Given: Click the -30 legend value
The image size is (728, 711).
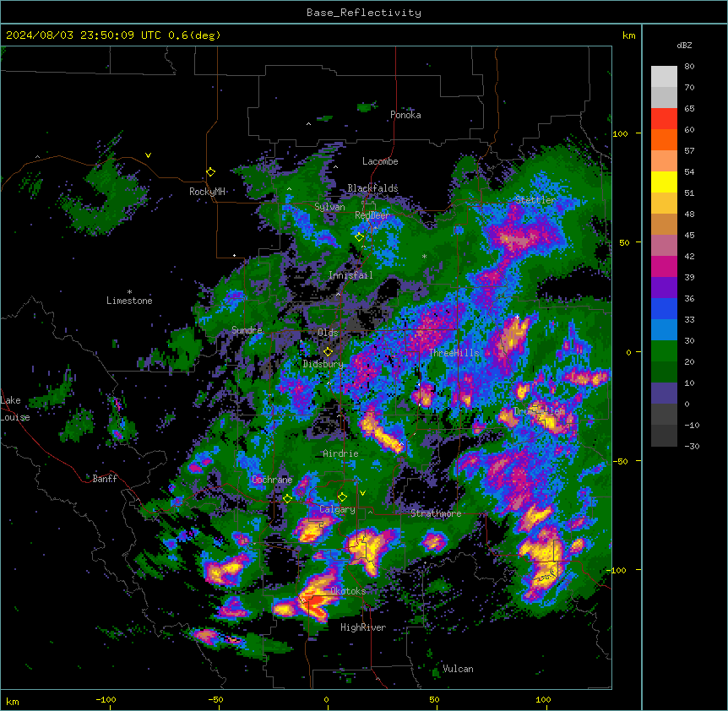Looking at the screenshot, I should (x=692, y=446).
